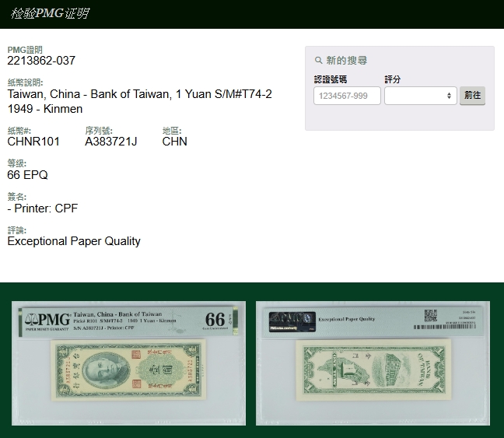Click the 等級 field label
This screenshot has height=438, width=504.
click(x=16, y=163)
